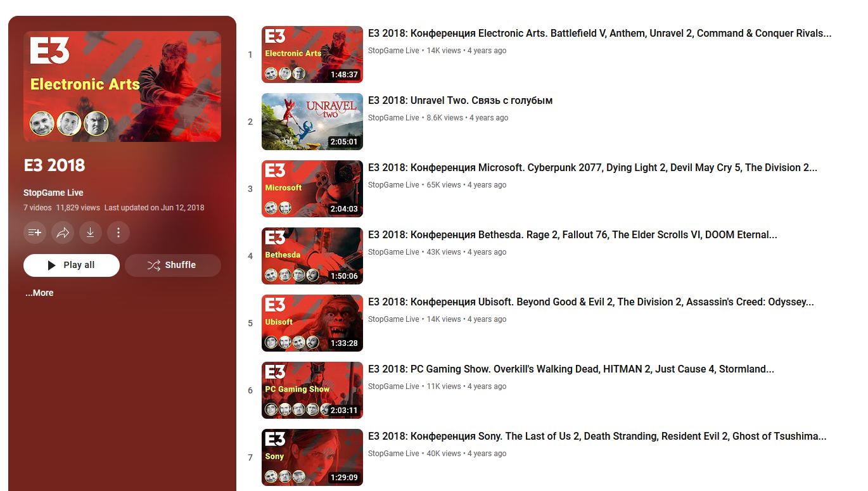The height and width of the screenshot is (491, 868).
Task: Click the Ubisoft Beyond Good & Evil 2 title
Action: [x=591, y=302]
